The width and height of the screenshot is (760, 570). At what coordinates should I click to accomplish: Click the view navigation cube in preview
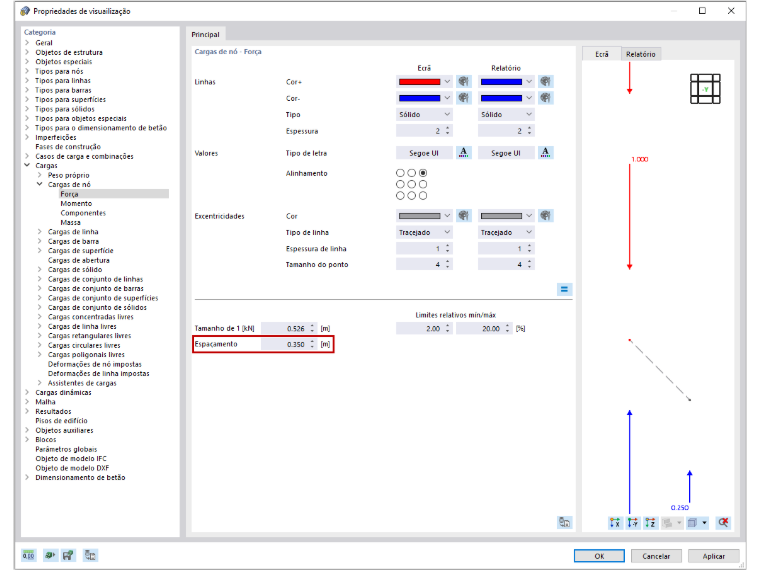705,89
